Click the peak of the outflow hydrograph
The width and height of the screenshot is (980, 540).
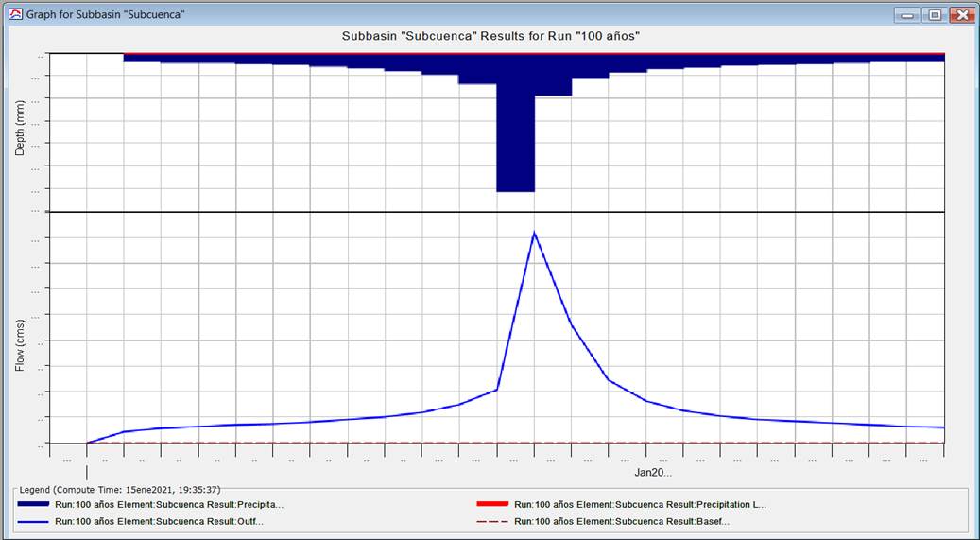coord(535,233)
